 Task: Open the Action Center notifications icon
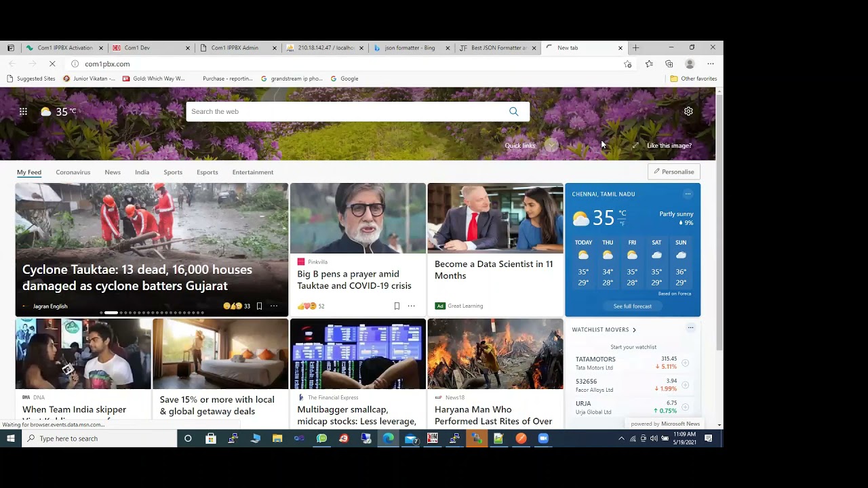coord(708,439)
